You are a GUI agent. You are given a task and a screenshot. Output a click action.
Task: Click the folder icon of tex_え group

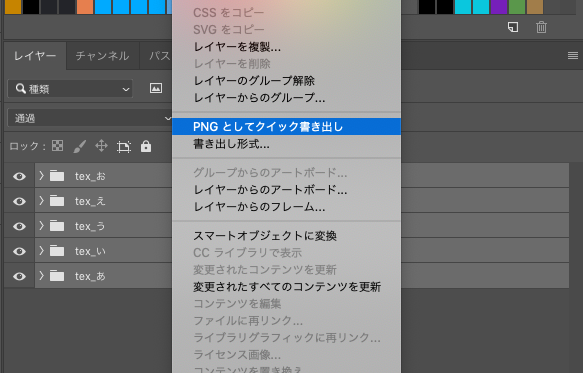[x=57, y=201]
